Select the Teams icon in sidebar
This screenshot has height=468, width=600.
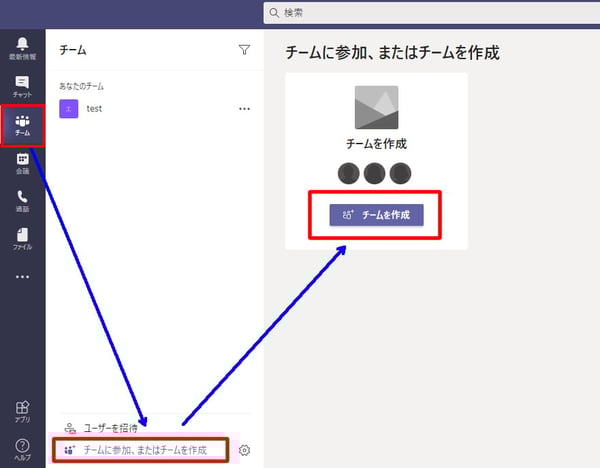(x=22, y=125)
